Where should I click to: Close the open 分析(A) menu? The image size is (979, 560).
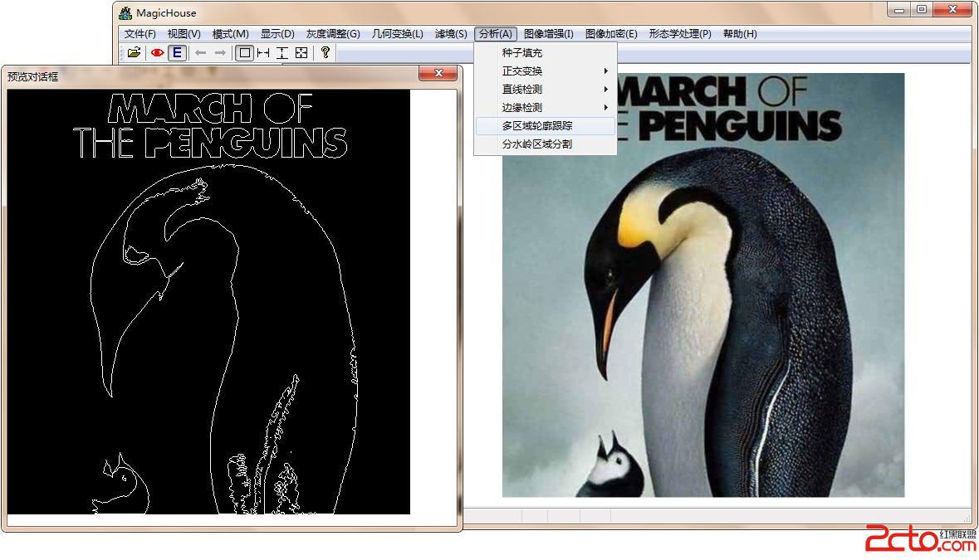point(496,34)
